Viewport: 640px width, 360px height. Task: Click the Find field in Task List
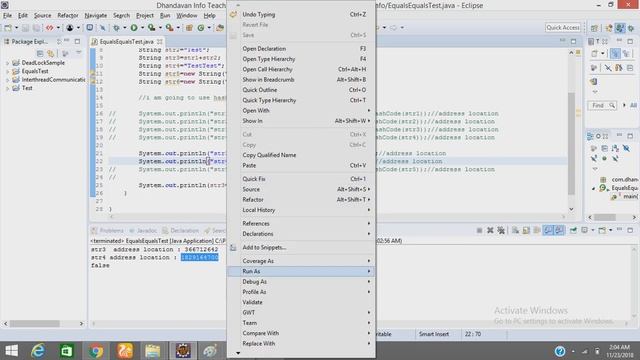coord(602,105)
